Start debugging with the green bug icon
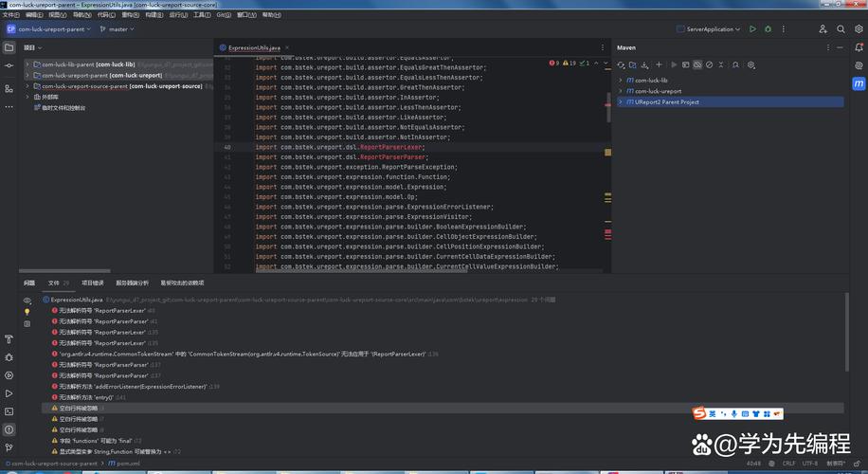 click(x=768, y=29)
